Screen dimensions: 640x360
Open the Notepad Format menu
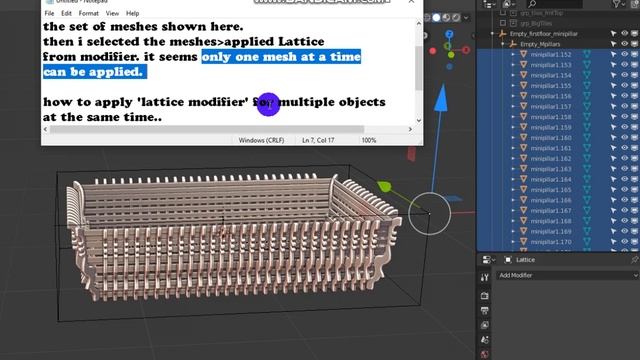(x=89, y=13)
